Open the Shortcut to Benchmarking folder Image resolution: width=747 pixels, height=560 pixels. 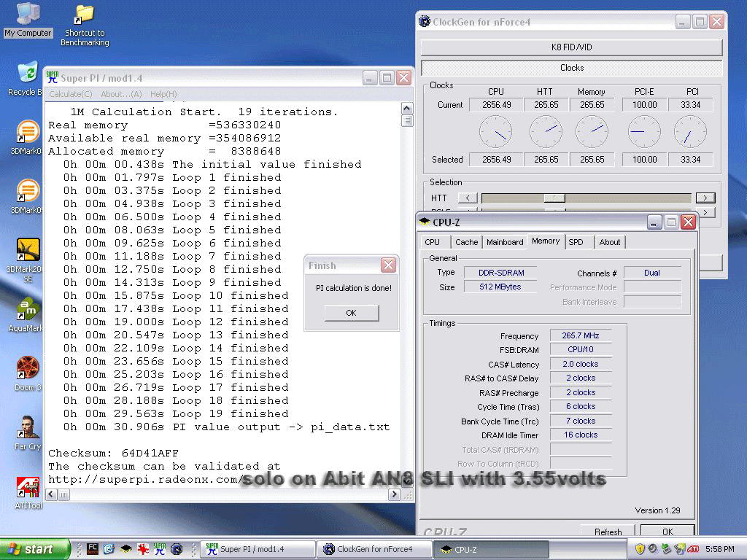(x=85, y=15)
